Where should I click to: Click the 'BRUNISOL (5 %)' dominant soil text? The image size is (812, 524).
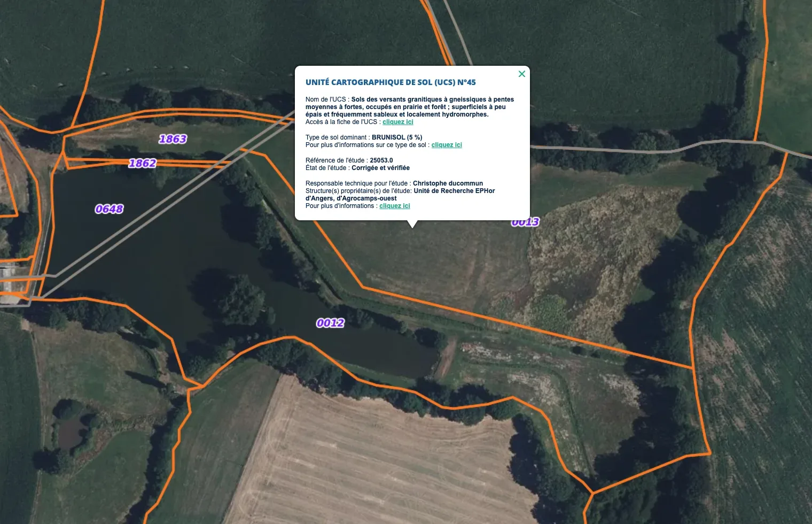coord(397,137)
